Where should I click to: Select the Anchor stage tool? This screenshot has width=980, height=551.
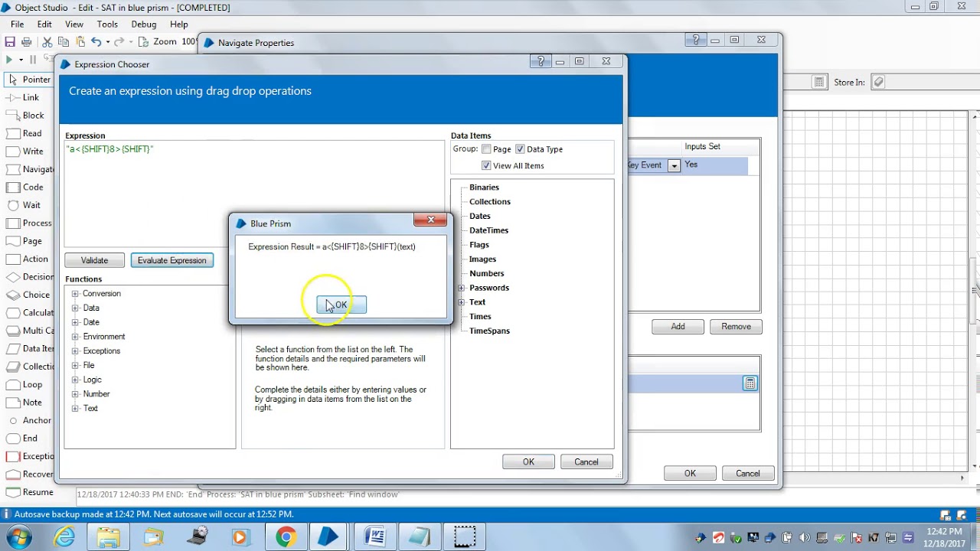click(x=29, y=420)
